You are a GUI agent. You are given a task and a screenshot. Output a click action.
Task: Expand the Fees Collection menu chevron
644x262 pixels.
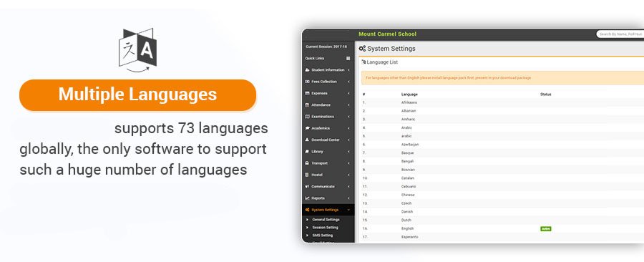point(348,82)
